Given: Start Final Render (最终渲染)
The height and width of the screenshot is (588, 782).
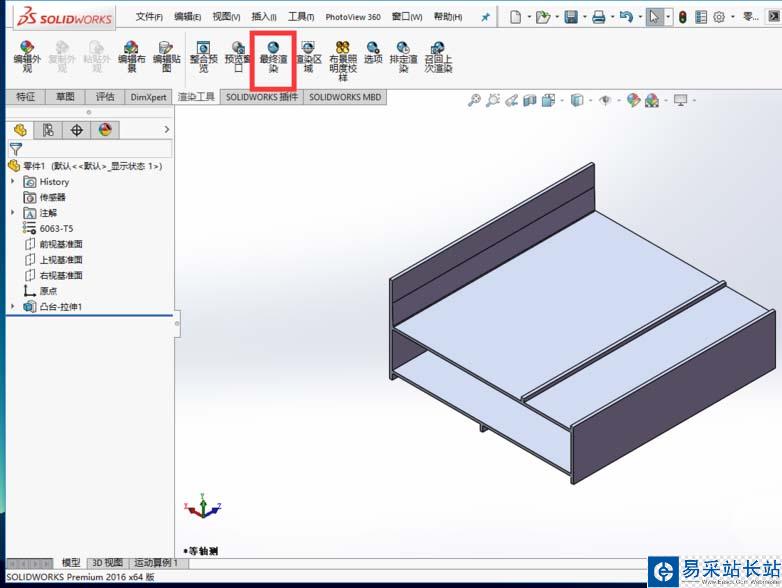Looking at the screenshot, I should (273, 57).
